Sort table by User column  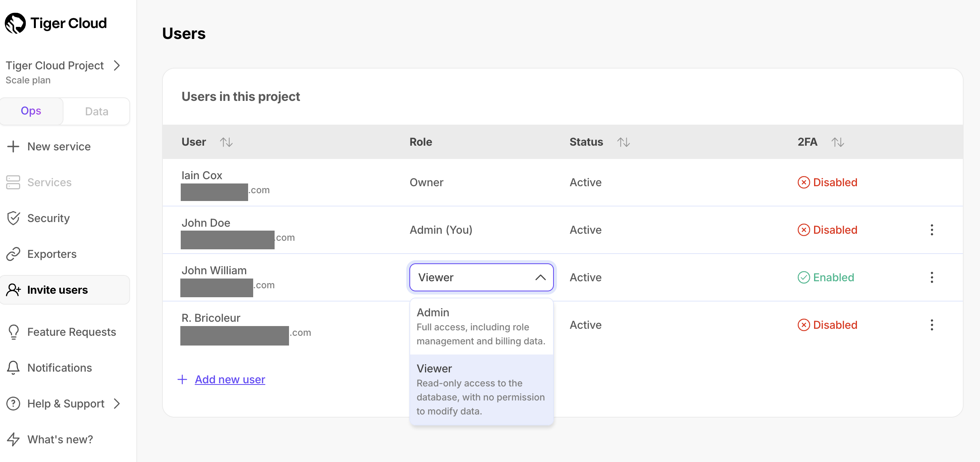[x=226, y=142]
